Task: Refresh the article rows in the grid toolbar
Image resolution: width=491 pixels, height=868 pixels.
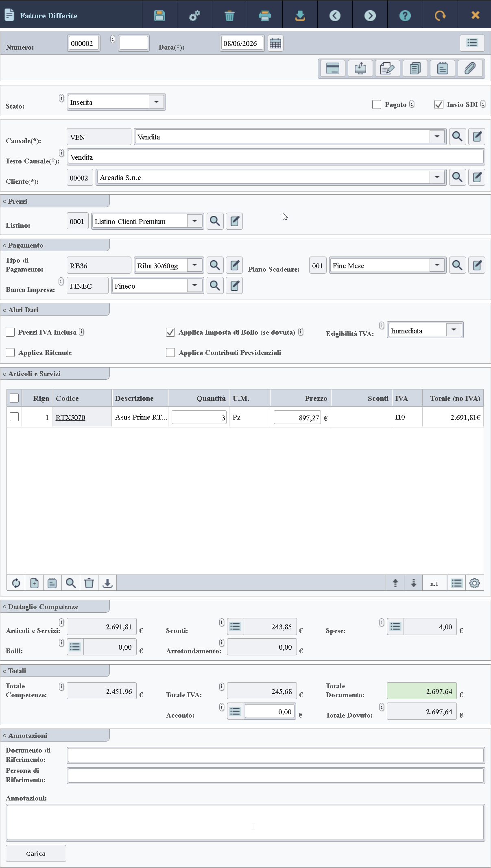Action: pos(16,583)
